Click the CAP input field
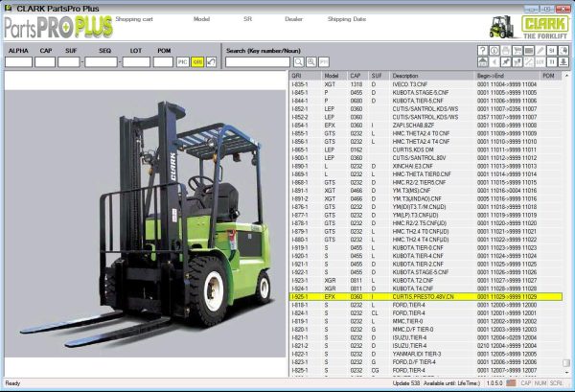 pyautogui.click(x=45, y=62)
